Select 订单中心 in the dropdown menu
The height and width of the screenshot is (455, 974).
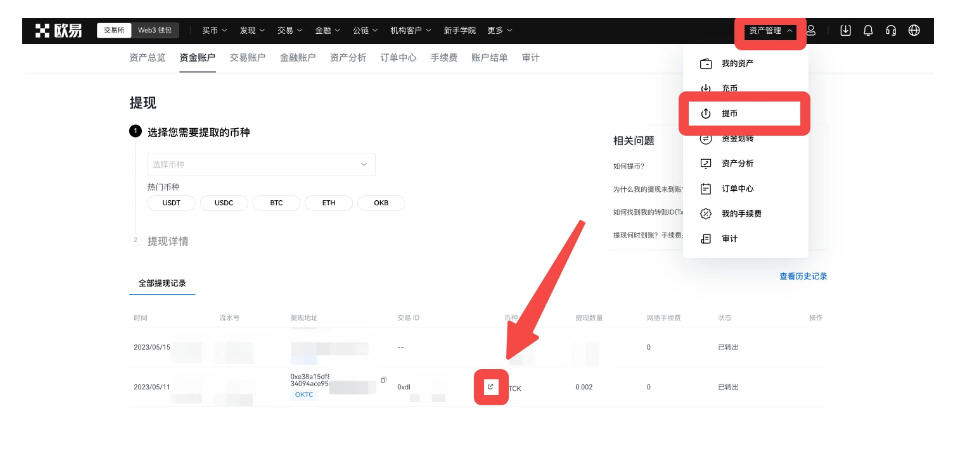[x=737, y=188]
